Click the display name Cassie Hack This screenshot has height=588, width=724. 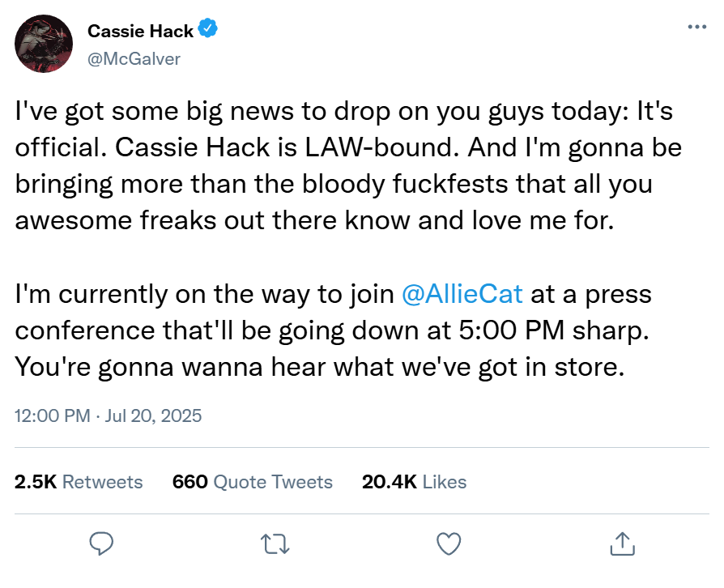click(x=140, y=32)
